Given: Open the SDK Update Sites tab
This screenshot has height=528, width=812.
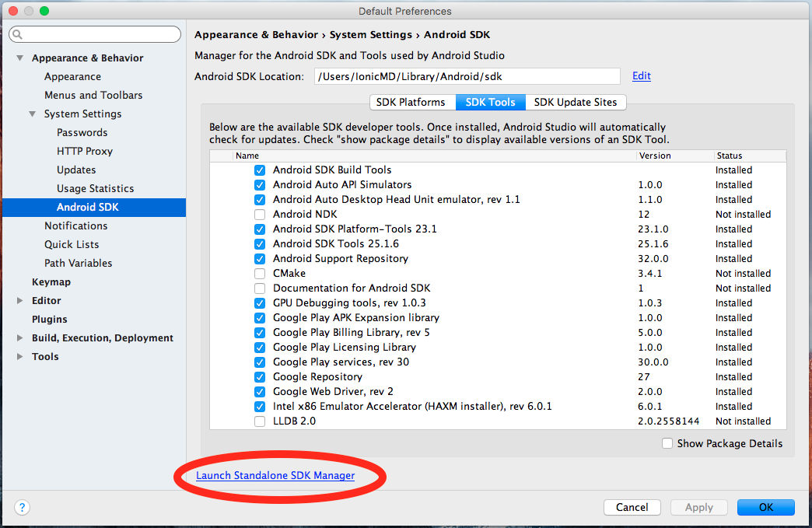Looking at the screenshot, I should pos(576,102).
